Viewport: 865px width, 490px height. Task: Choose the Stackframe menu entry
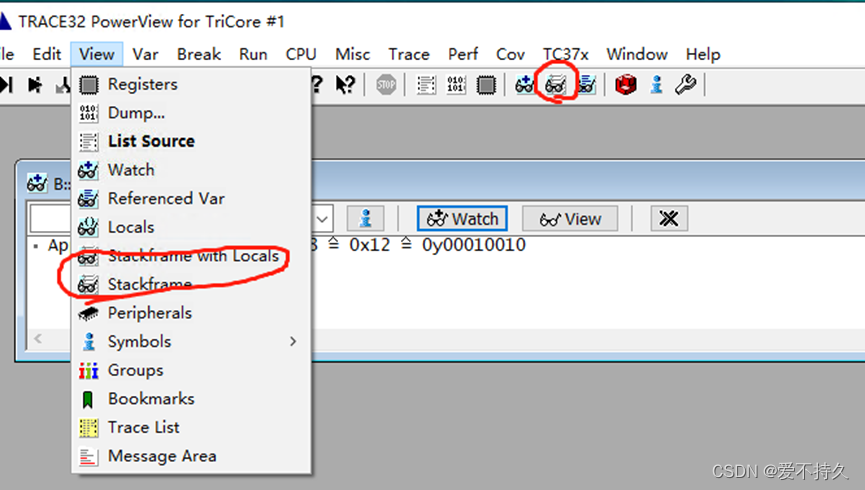click(191, 285)
